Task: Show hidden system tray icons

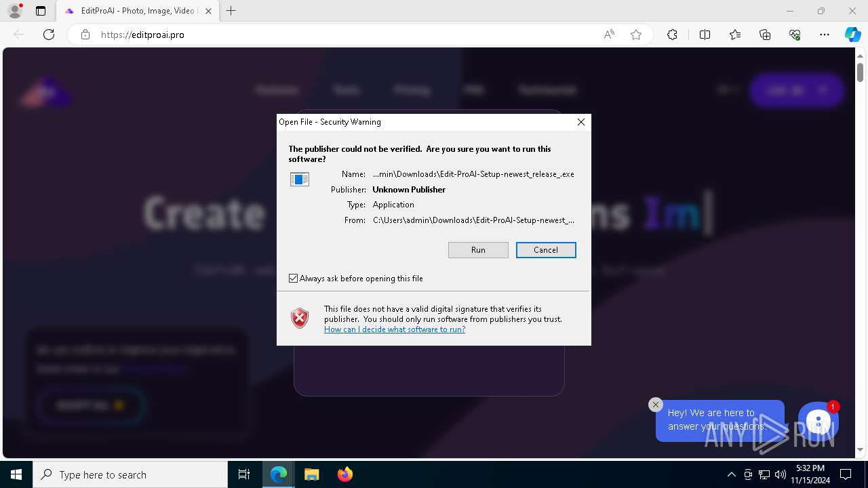Action: pyautogui.click(x=731, y=474)
